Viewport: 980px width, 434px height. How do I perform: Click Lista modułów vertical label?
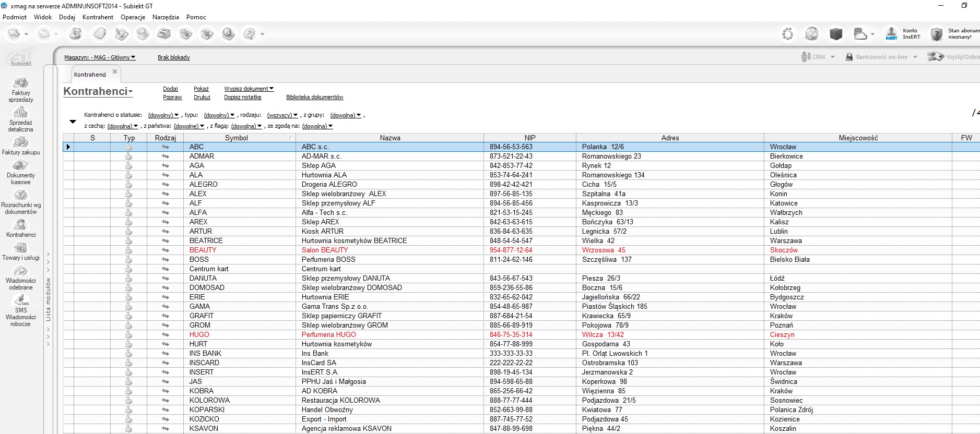[x=49, y=299]
